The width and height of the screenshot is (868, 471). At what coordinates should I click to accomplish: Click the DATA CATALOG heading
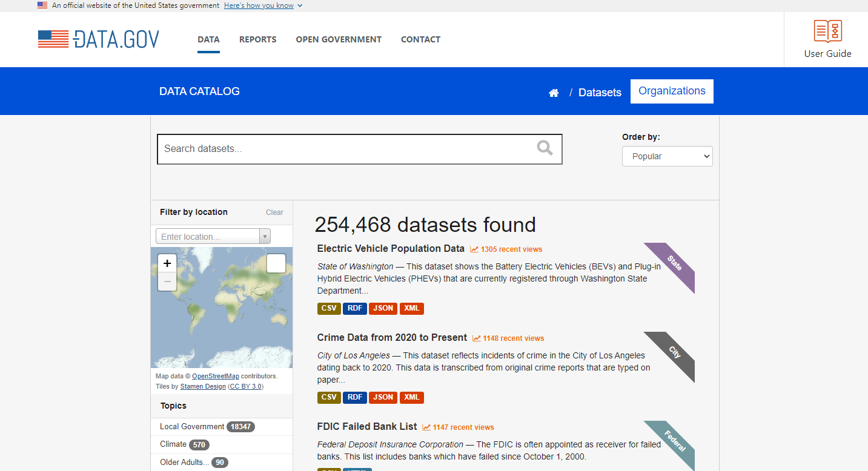199,91
